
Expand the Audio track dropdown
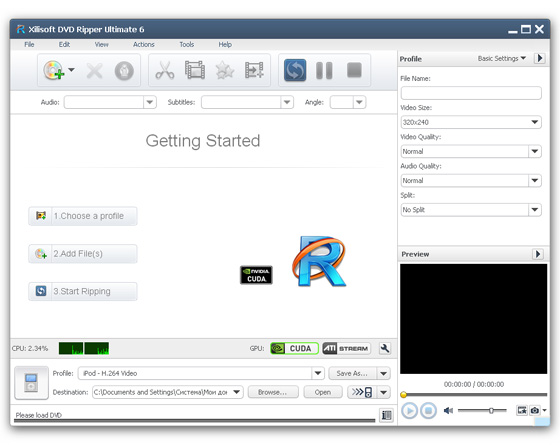110,102
